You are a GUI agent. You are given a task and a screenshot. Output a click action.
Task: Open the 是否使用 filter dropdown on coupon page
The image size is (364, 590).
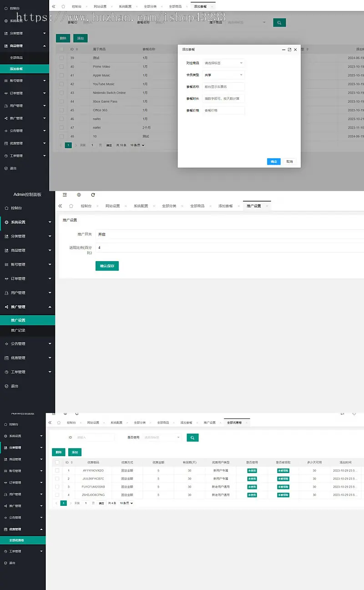pos(162,438)
